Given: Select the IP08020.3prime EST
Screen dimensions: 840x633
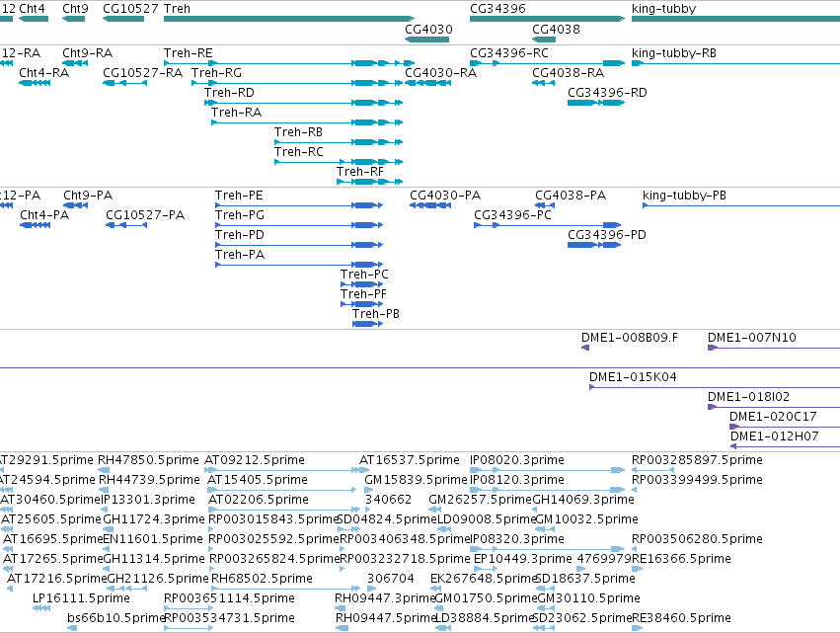Looking at the screenshot, I should point(548,470).
